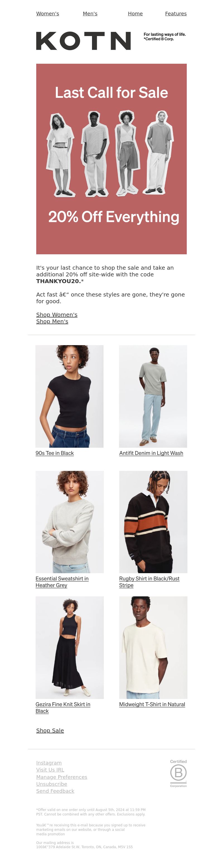
Task: Click the KOTN logo
Action: point(83,41)
